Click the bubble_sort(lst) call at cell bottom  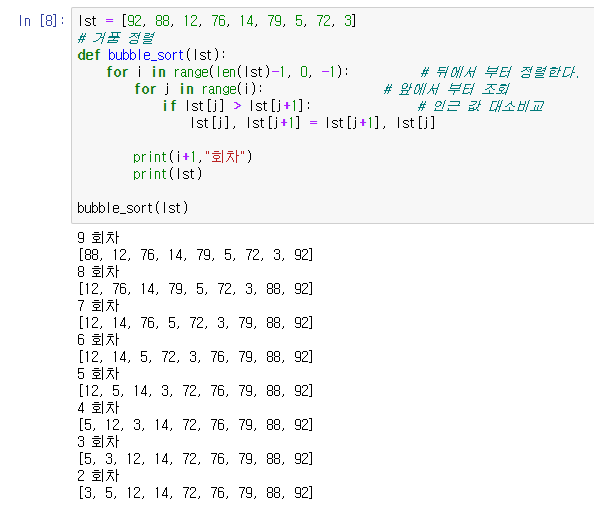[x=133, y=208]
